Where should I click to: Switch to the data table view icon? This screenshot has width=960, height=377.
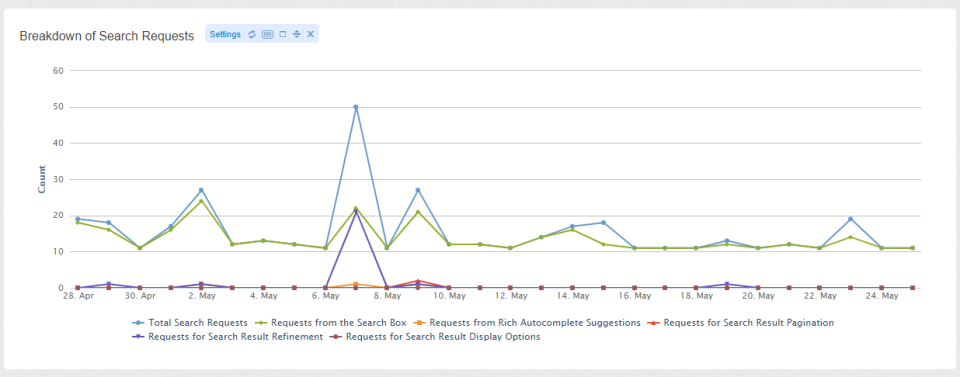[x=267, y=34]
